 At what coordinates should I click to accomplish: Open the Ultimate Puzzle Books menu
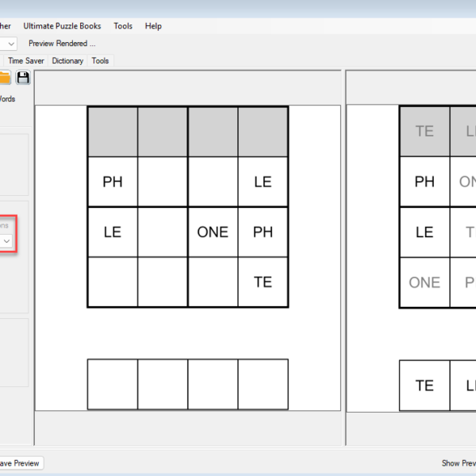[x=63, y=26]
